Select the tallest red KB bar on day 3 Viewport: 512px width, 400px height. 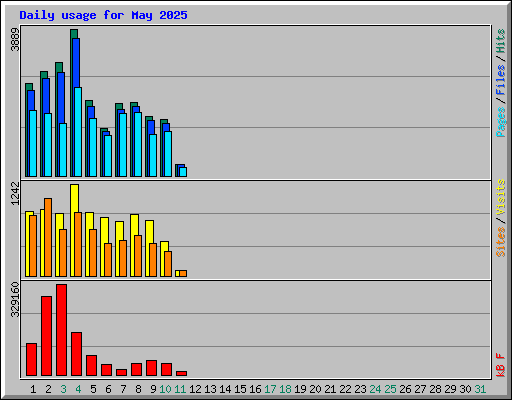tap(61, 330)
